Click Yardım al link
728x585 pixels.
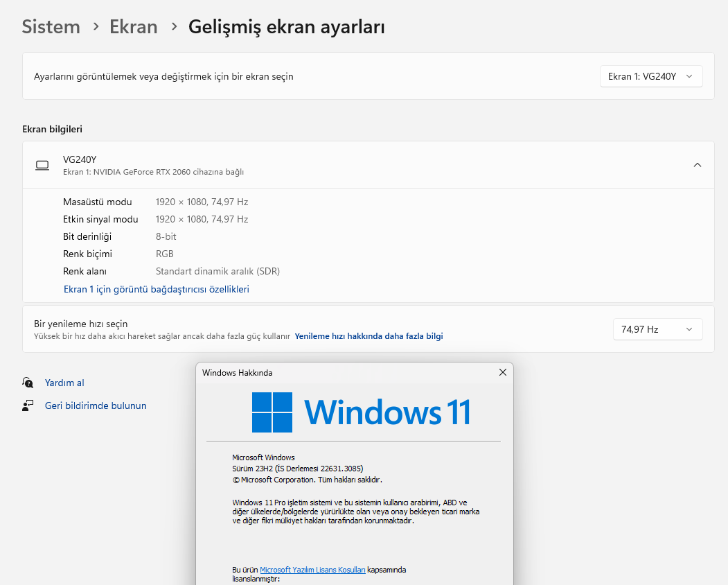(x=64, y=383)
